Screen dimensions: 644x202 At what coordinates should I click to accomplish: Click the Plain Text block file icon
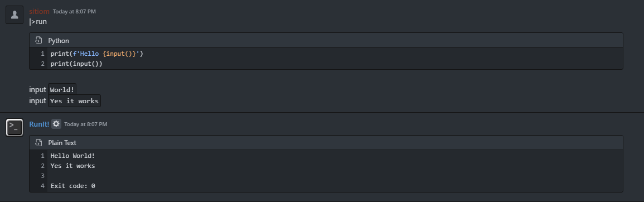click(x=38, y=142)
